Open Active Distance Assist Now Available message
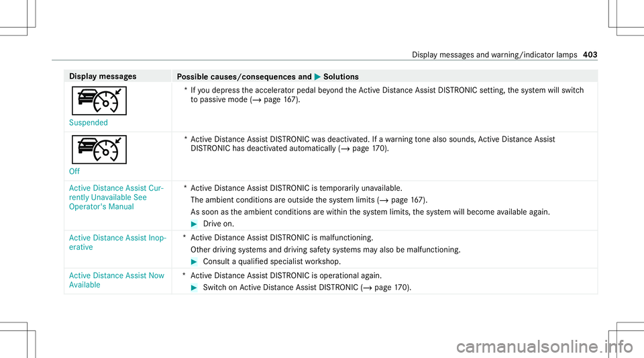Image resolution: width=644 pixels, height=358 pixels. point(117,280)
